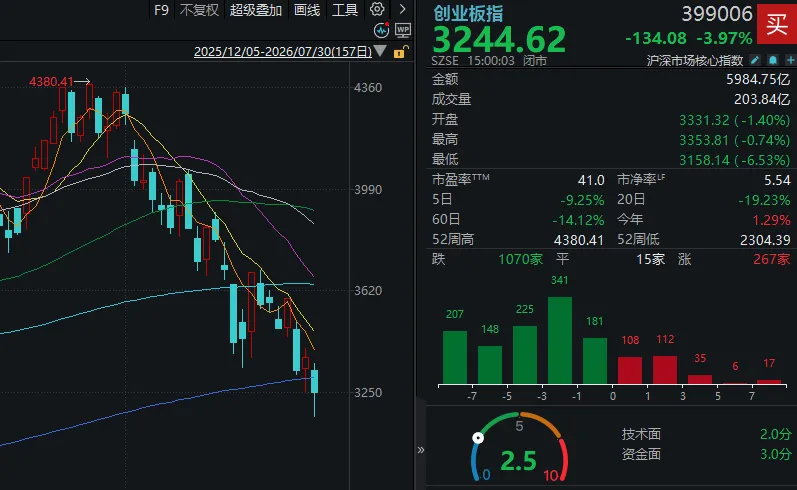Image resolution: width=797 pixels, height=490 pixels.
Task: Toggle the yellow date range lock icon
Action: 401,52
